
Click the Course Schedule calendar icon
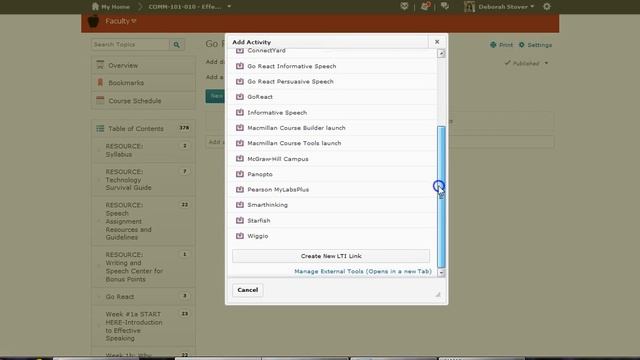(x=100, y=100)
